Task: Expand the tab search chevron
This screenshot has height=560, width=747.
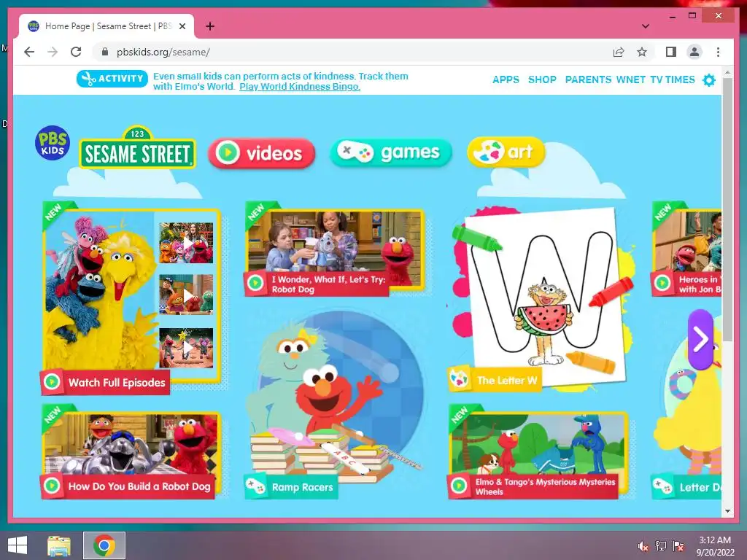Action: click(646, 26)
